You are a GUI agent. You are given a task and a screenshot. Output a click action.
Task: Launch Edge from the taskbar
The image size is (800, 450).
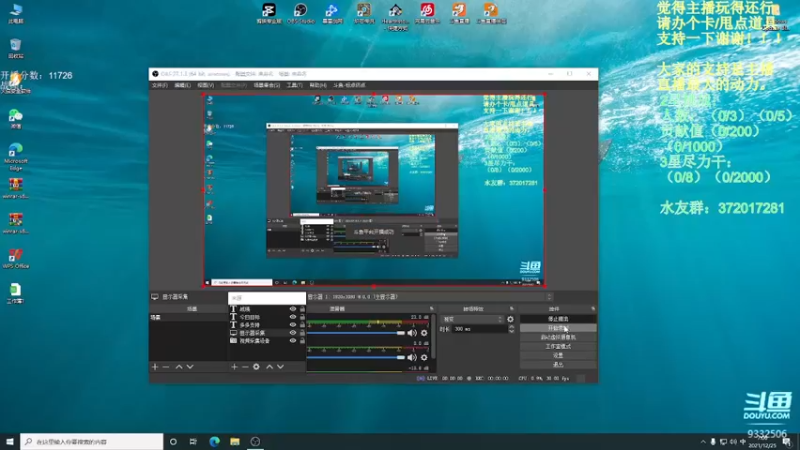214,442
